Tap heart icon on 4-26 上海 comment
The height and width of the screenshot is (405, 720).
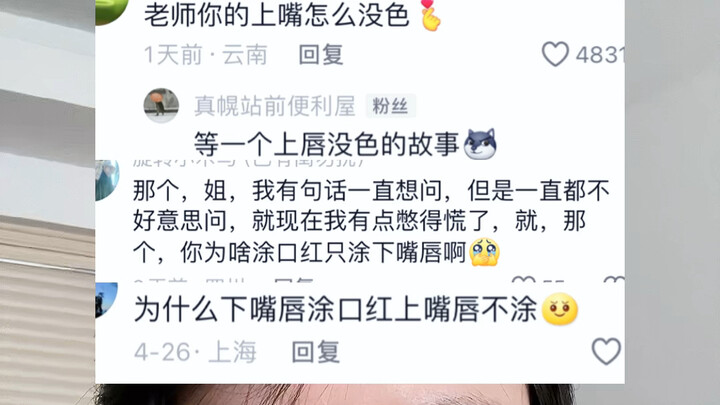[x=606, y=351]
